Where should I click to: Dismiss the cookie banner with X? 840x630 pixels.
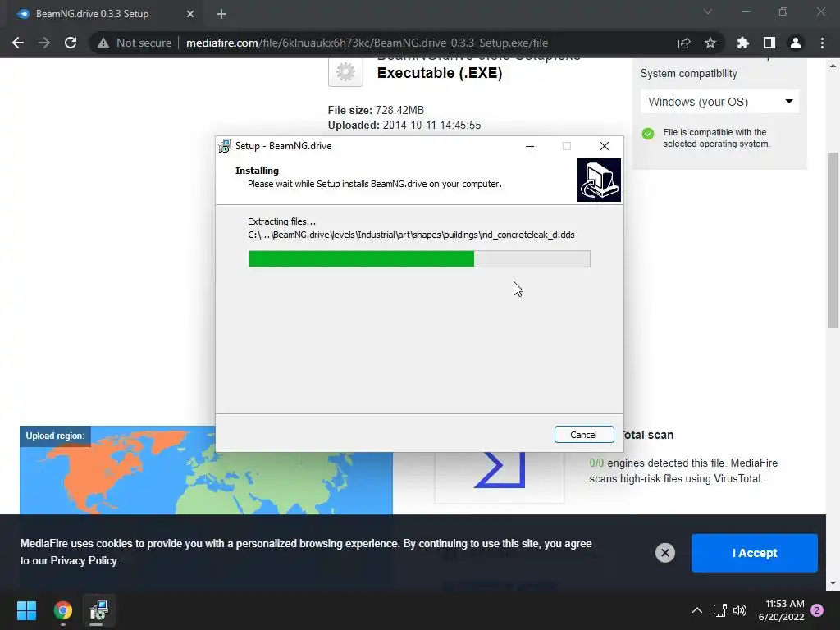point(664,553)
